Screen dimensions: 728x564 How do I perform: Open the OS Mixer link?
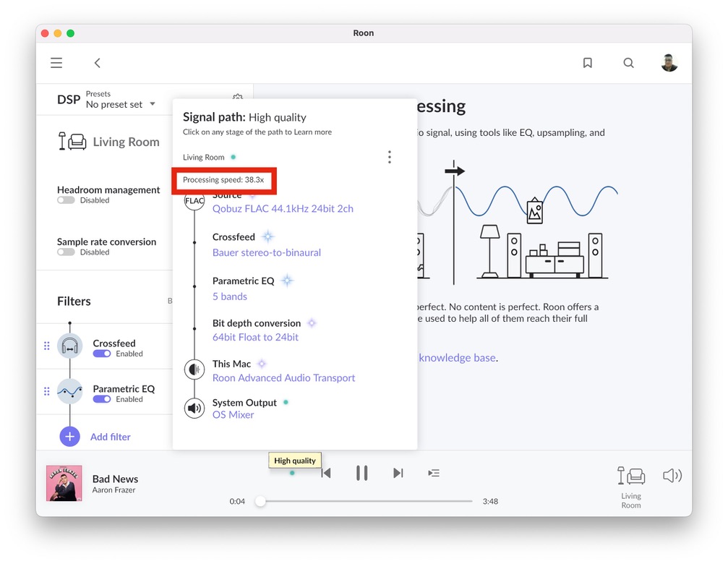tap(233, 414)
